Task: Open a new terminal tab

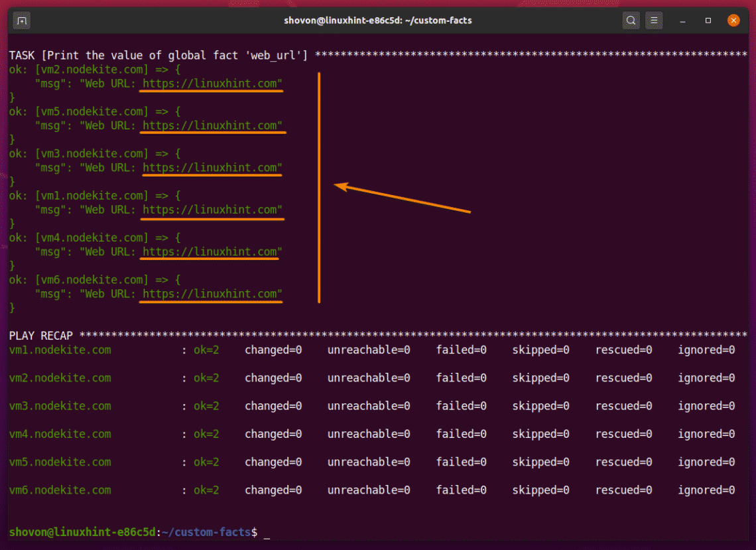Action: point(22,21)
